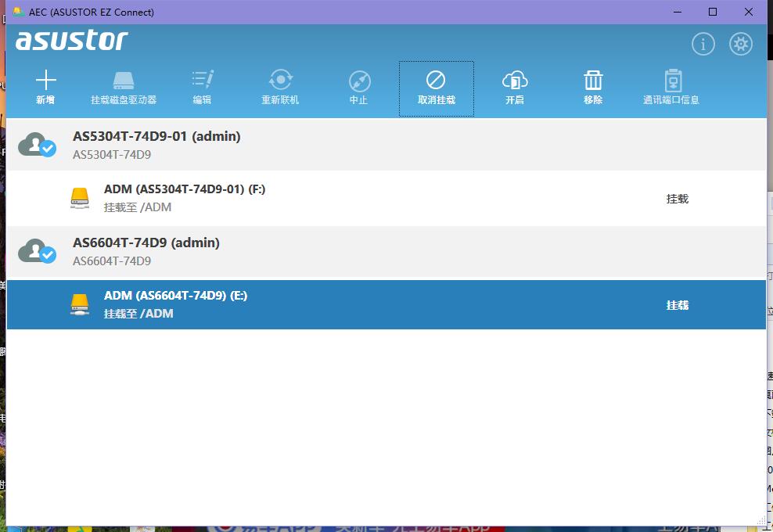Maximize the AEC window
This screenshot has height=532, width=773.
click(x=713, y=12)
